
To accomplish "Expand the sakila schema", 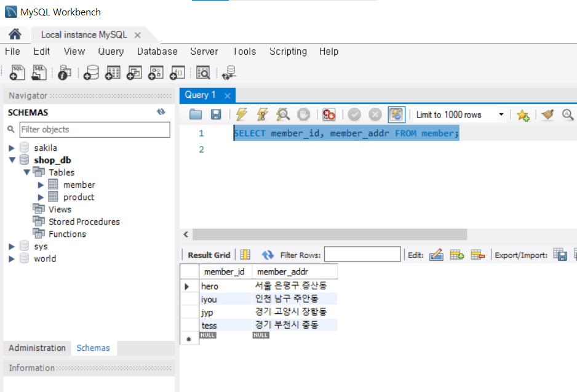I will pos(12,148).
